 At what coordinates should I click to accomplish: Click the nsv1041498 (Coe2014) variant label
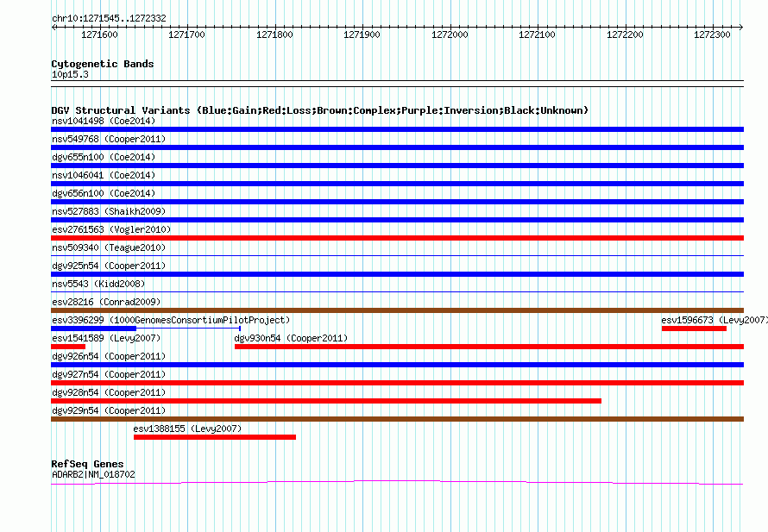pos(104,121)
